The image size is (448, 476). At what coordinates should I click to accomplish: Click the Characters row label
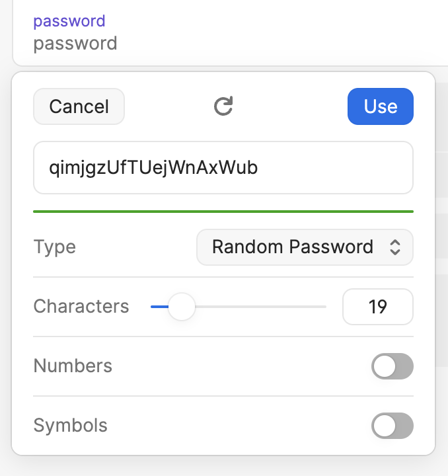coord(81,307)
